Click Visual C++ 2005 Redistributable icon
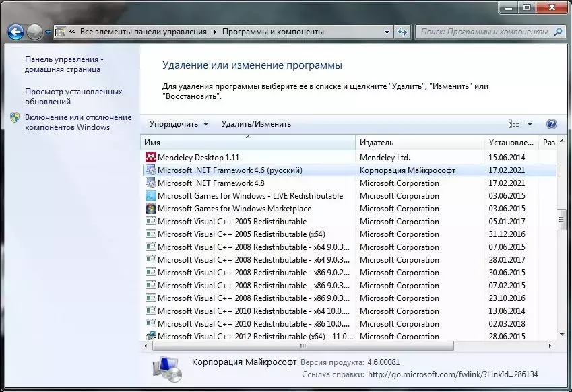This screenshot has height=392, width=572. [x=151, y=221]
